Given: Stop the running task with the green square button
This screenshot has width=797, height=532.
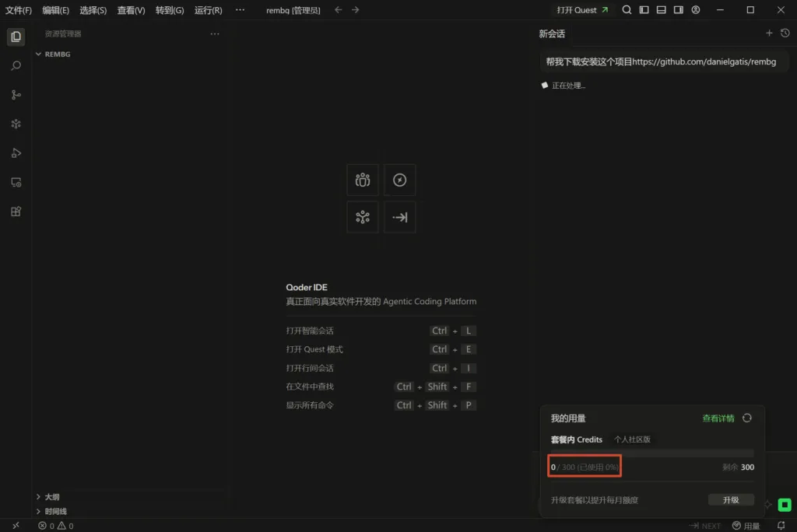Looking at the screenshot, I should pos(785,505).
